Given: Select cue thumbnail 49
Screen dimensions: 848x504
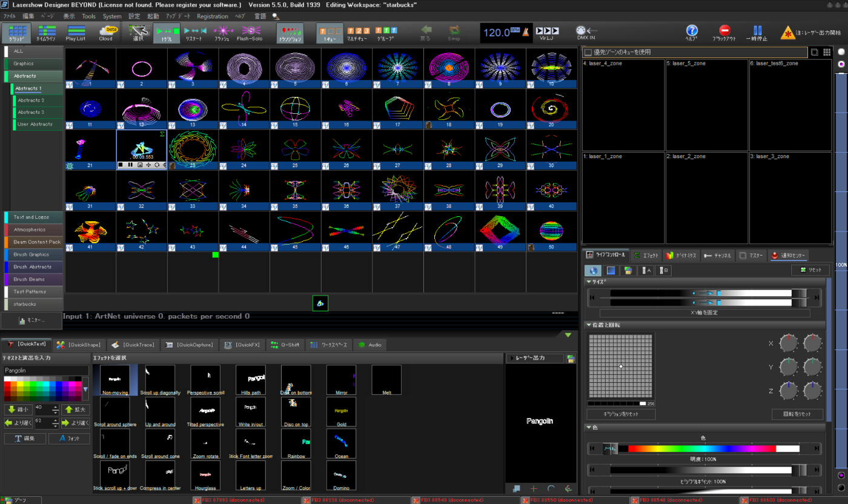Looking at the screenshot, I should pos(500,231).
